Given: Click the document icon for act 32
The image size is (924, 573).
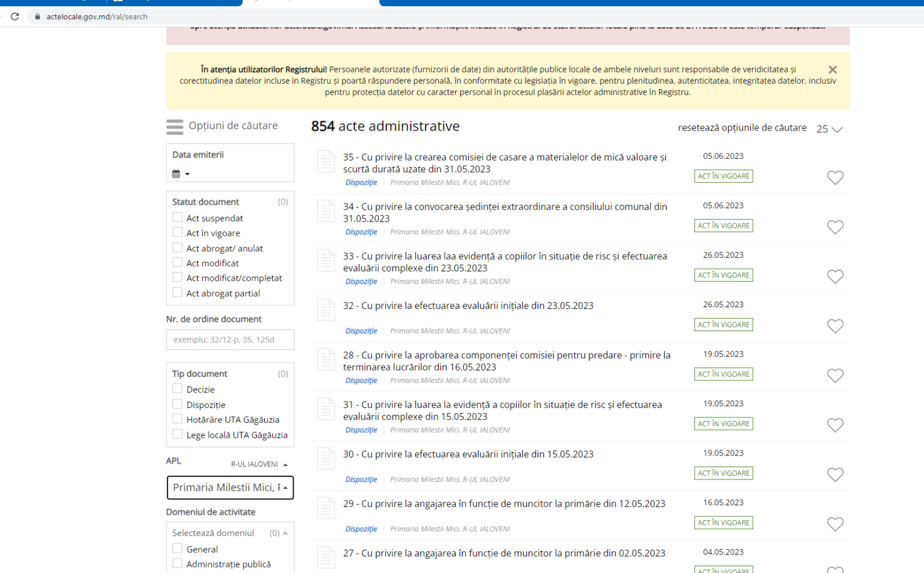Looking at the screenshot, I should (x=326, y=310).
